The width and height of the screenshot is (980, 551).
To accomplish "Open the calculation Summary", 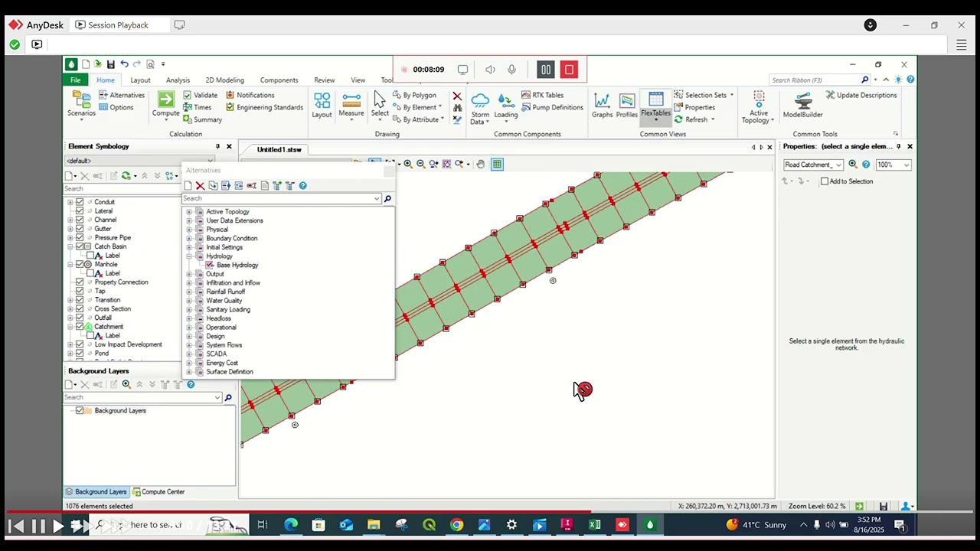I will (x=202, y=119).
